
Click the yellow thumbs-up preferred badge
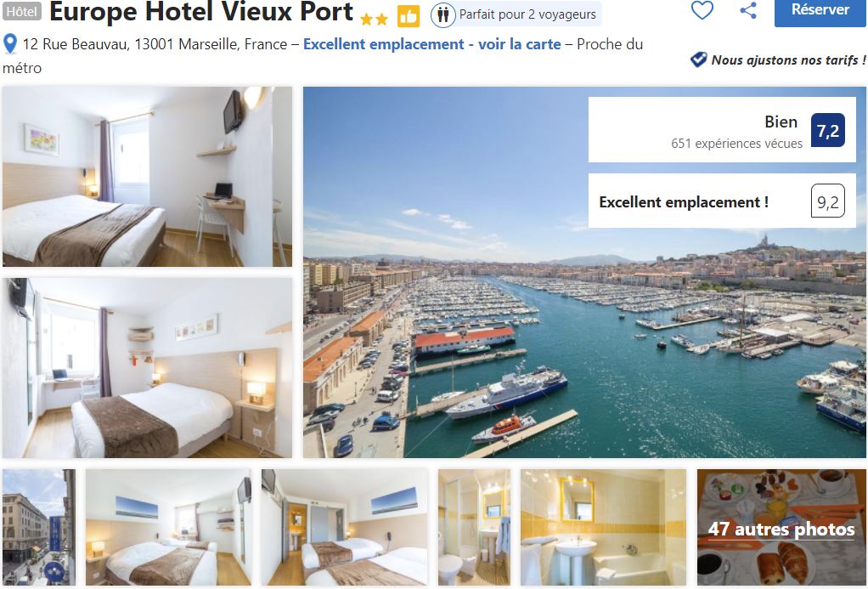coord(409,17)
